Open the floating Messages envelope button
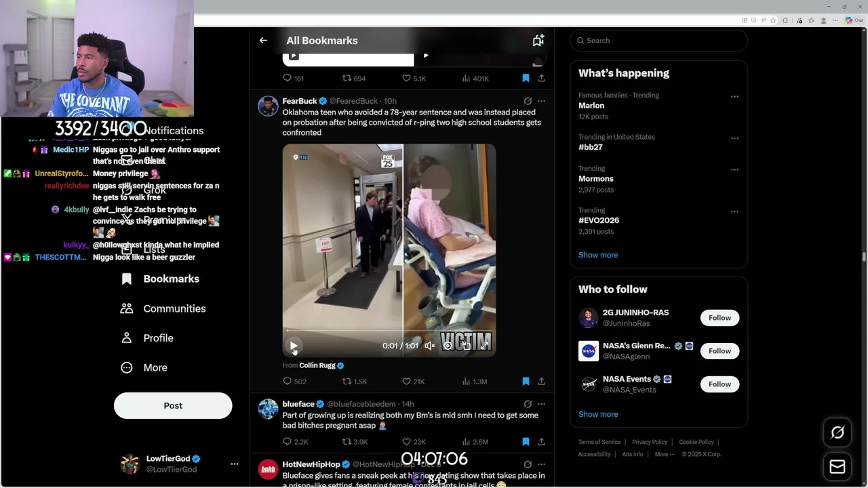 tap(837, 467)
